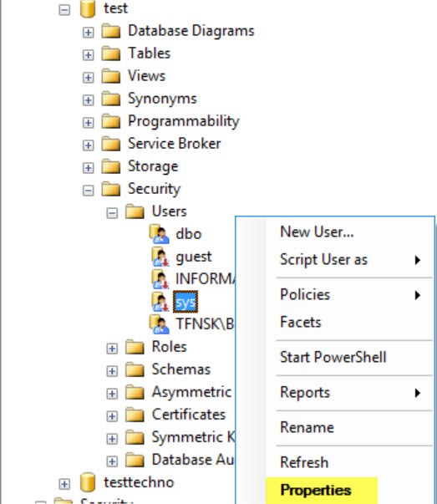Click the Security folder icon under test
The width and height of the screenshot is (437, 504).
pos(111,189)
